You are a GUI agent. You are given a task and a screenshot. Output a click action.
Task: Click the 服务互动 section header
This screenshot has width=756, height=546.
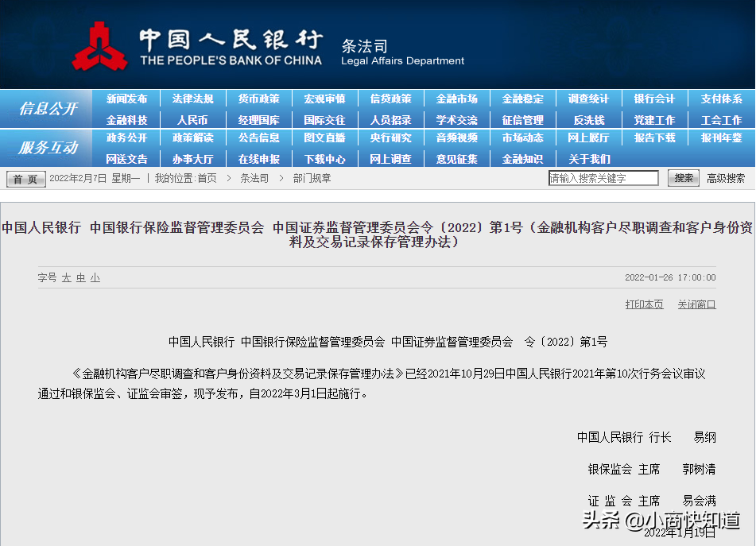tap(48, 148)
